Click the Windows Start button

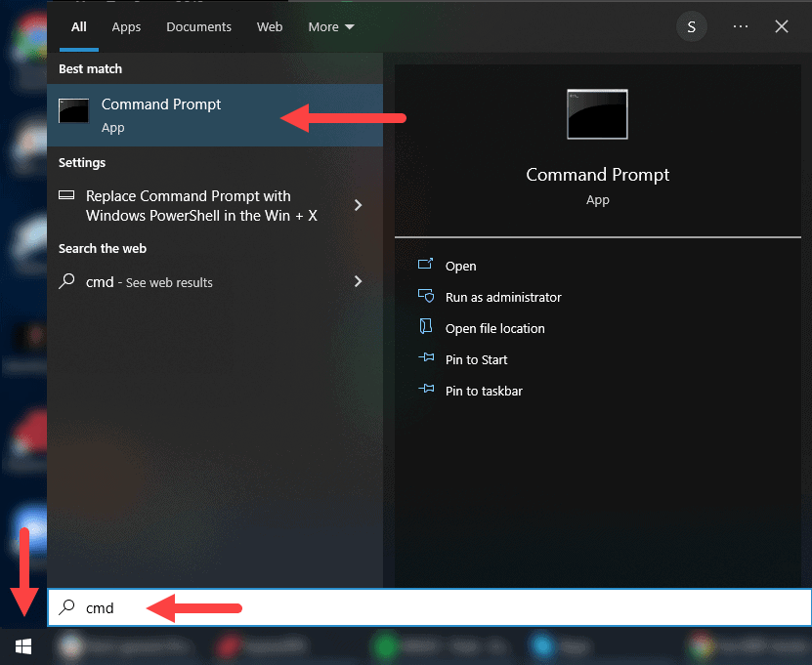coord(22,646)
